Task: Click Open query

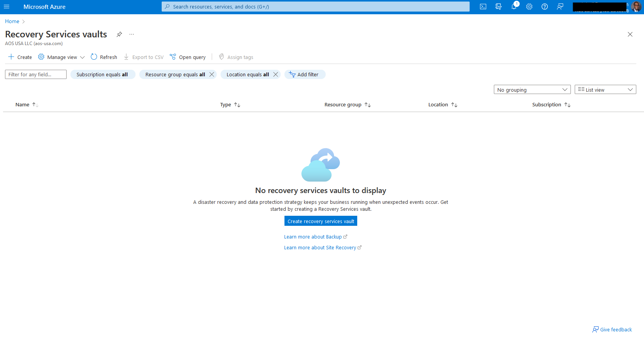Action: [188, 57]
